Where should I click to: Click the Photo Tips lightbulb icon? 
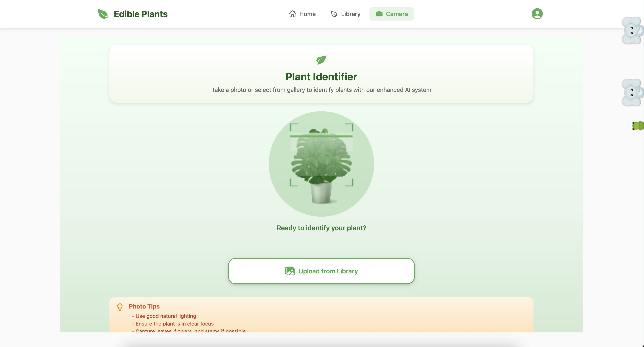pos(120,307)
